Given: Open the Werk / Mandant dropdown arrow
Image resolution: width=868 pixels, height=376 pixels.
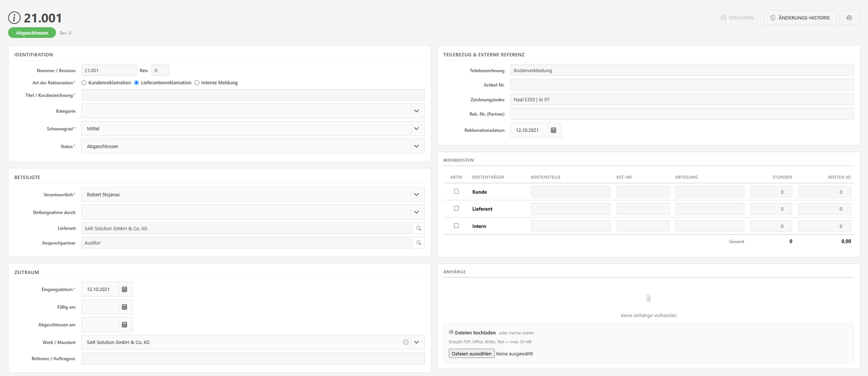Looking at the screenshot, I should pos(417,342).
